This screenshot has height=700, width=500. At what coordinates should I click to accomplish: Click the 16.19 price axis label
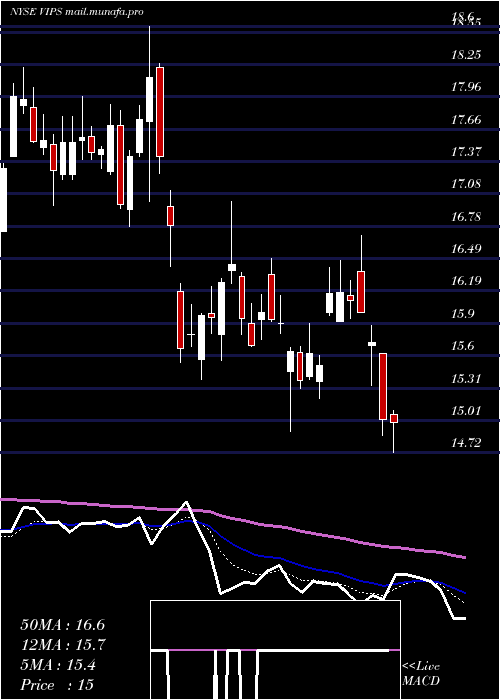[467, 281]
